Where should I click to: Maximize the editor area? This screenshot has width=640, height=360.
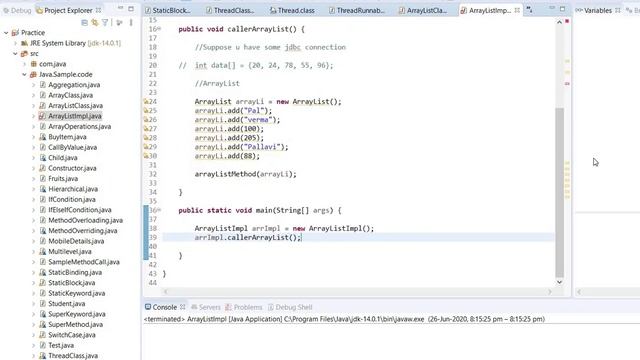point(562,9)
